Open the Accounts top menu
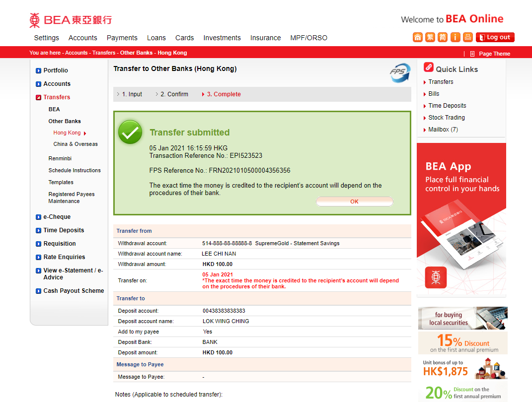 click(x=83, y=38)
